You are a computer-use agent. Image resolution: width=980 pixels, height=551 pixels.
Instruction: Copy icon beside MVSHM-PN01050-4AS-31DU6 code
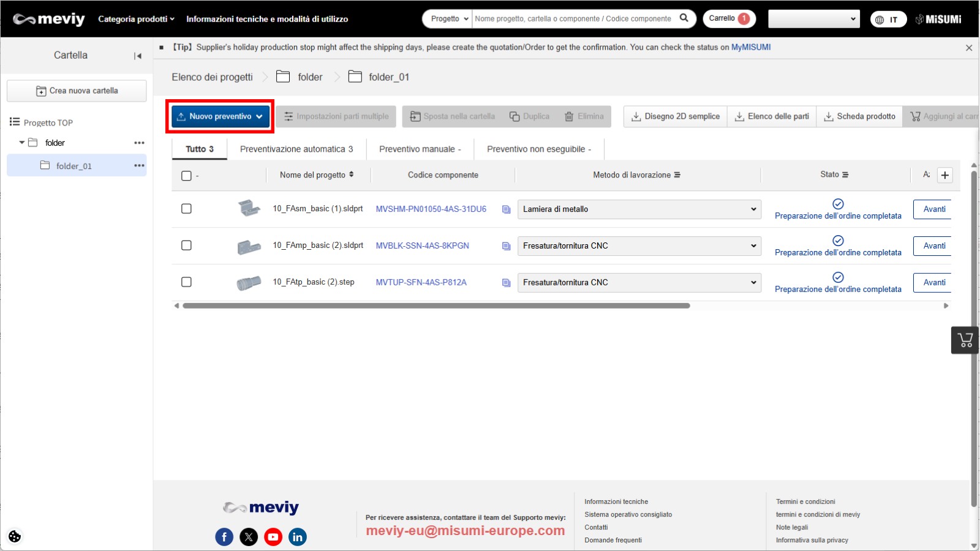pos(506,209)
